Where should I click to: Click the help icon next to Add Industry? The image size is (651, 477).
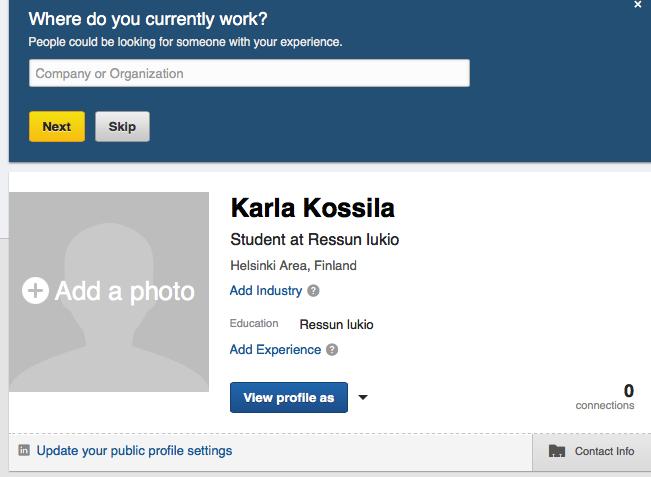[313, 291]
